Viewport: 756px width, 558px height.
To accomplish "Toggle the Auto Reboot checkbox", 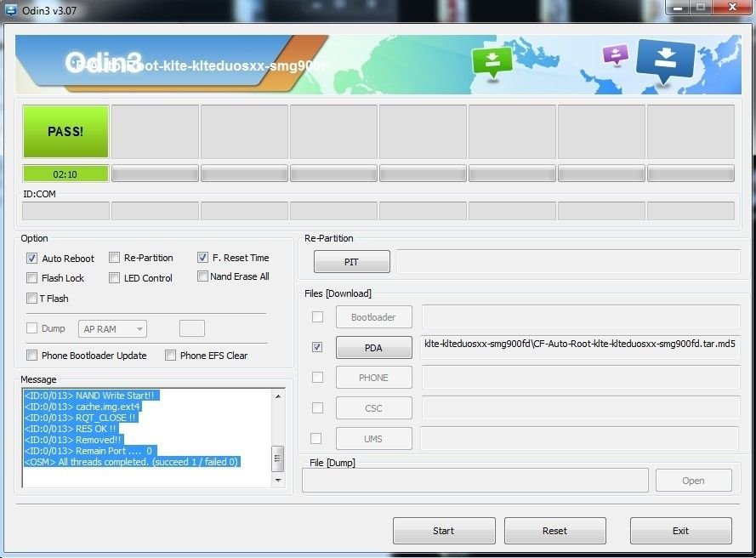I will click(x=31, y=258).
